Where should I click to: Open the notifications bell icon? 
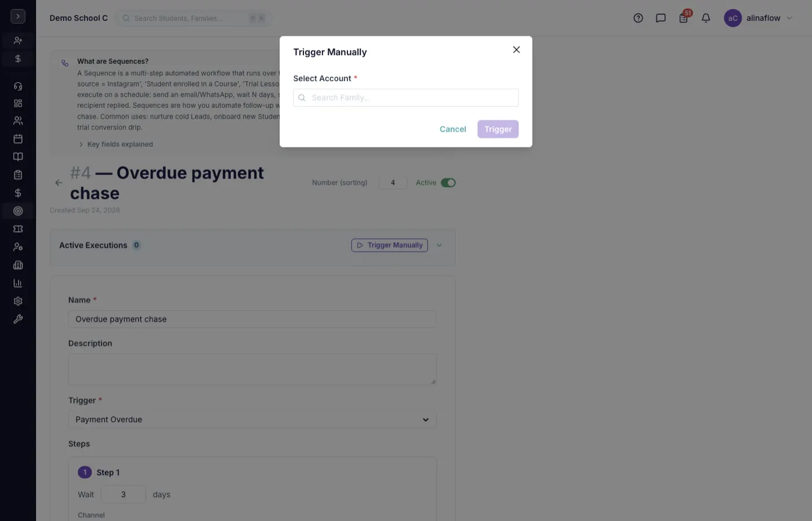706,18
